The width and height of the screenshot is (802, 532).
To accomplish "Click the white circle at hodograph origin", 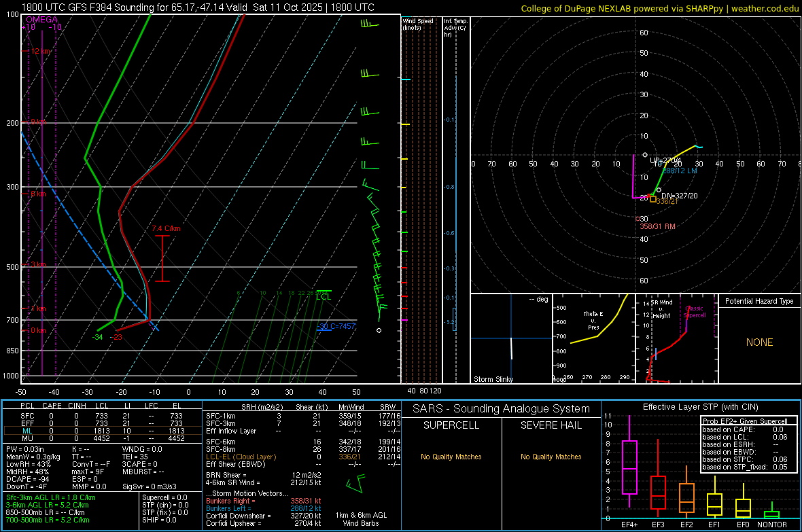I will pos(645,154).
